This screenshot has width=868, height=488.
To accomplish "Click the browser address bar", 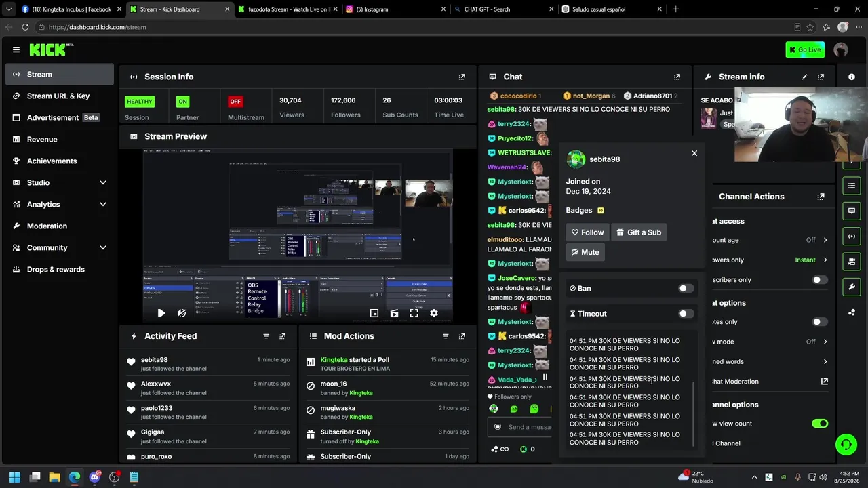I will pos(414,27).
